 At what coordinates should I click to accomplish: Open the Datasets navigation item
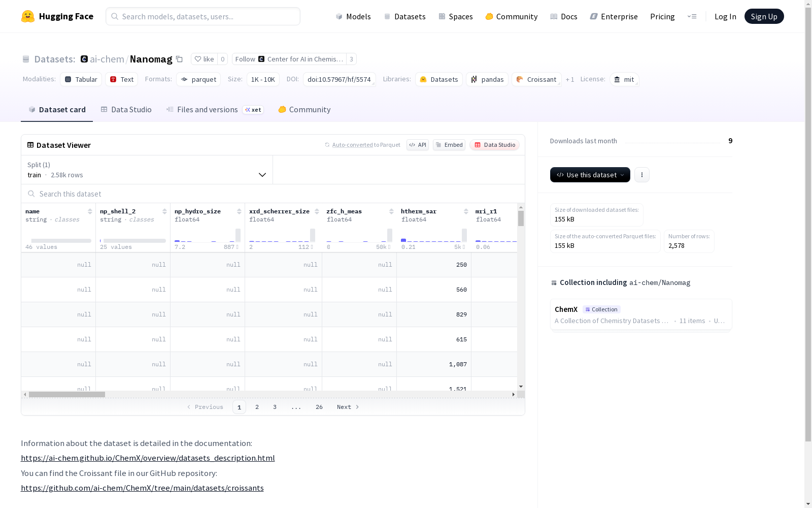(x=404, y=16)
